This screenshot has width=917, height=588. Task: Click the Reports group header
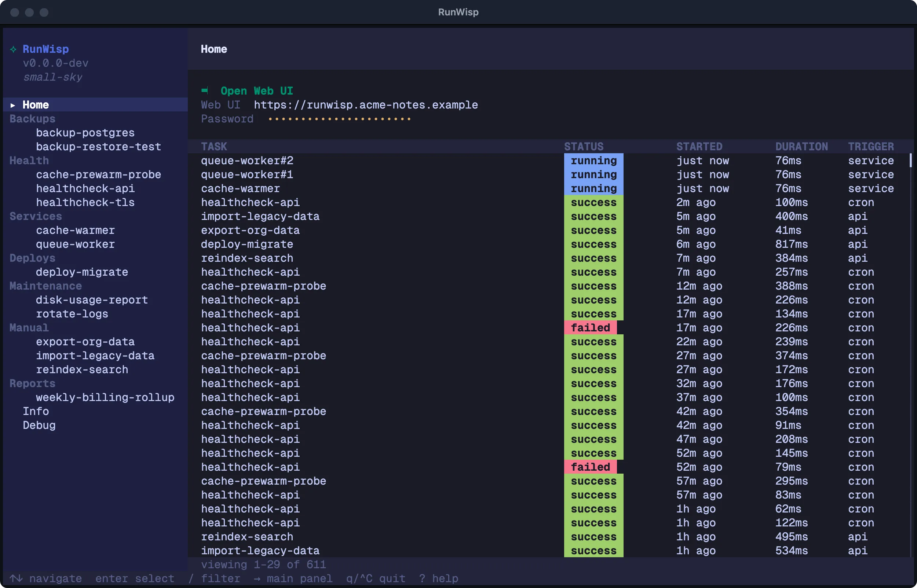[33, 384]
